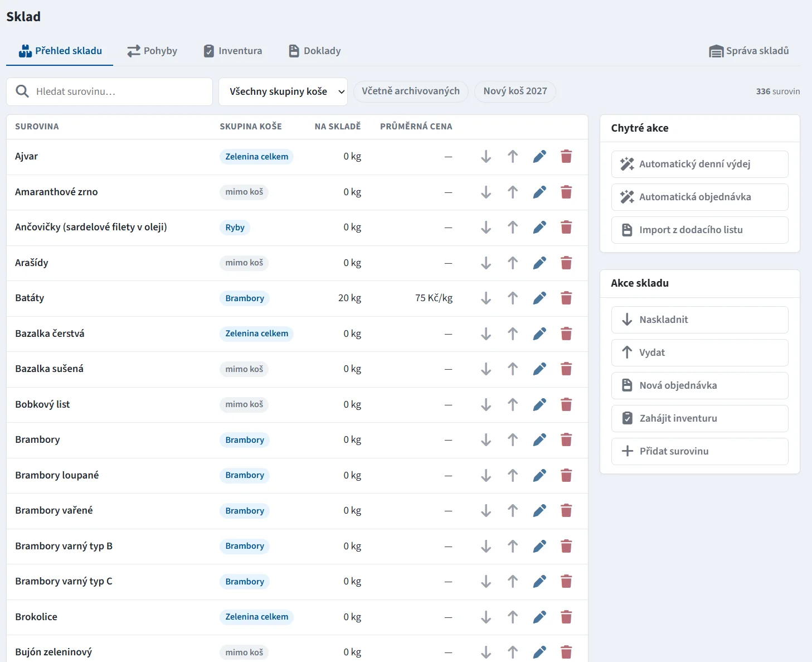Click the stock-out up arrow for Amaranthové zrno
The height and width of the screenshot is (662, 812).
tap(513, 192)
